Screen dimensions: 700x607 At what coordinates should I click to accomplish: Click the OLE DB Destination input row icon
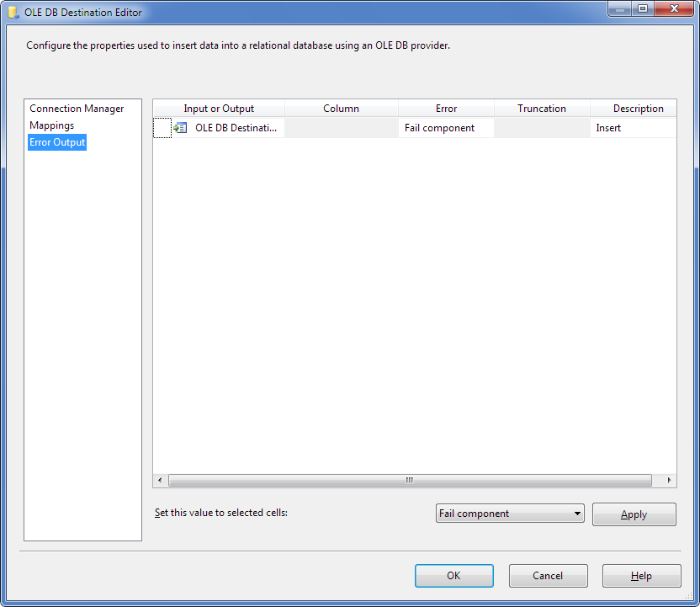click(x=180, y=128)
